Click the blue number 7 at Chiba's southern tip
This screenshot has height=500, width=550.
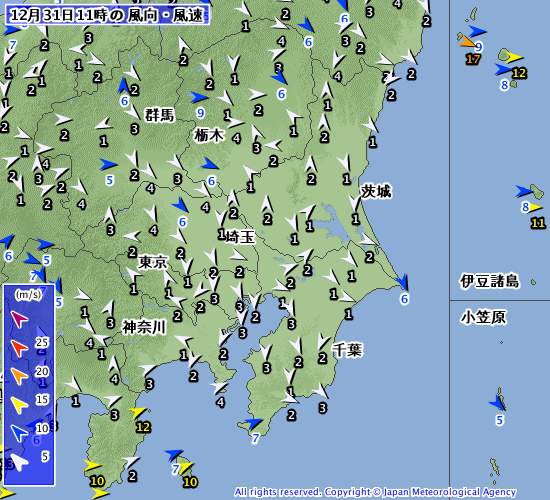[x=255, y=438]
